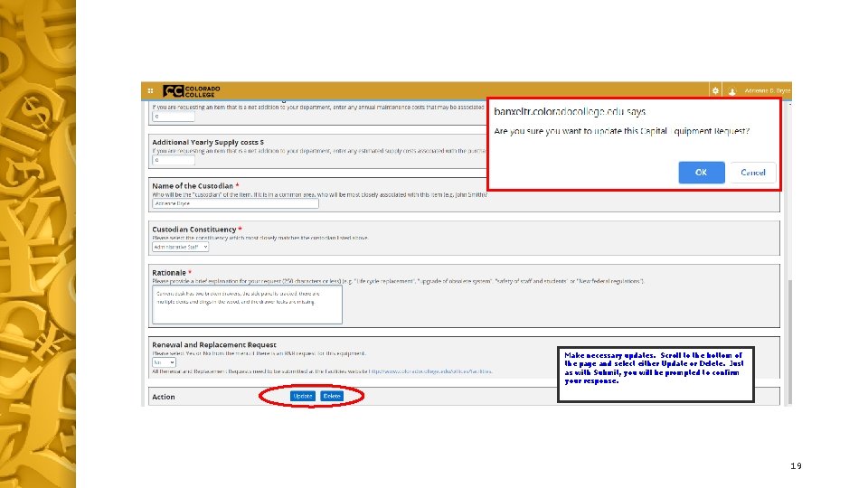Open the facilities website link

pos(430,371)
